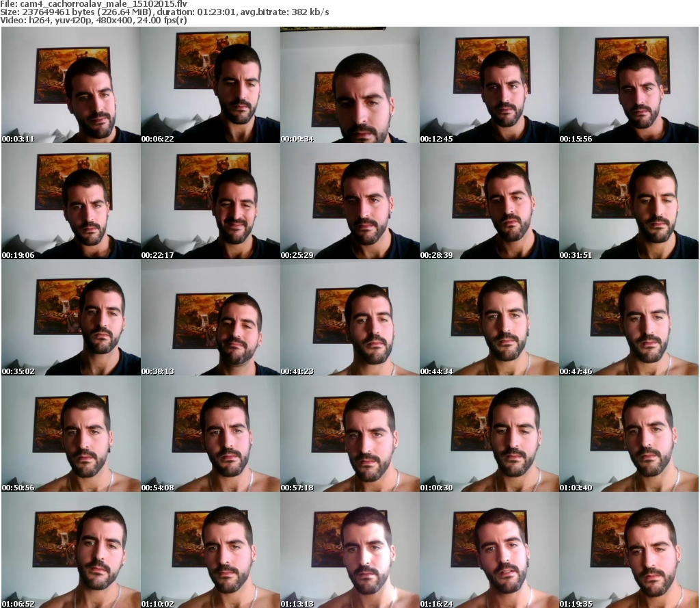Open the thumbnail stamped 00:03:11
Viewport: 700px width, 608px height.
(x=71, y=85)
